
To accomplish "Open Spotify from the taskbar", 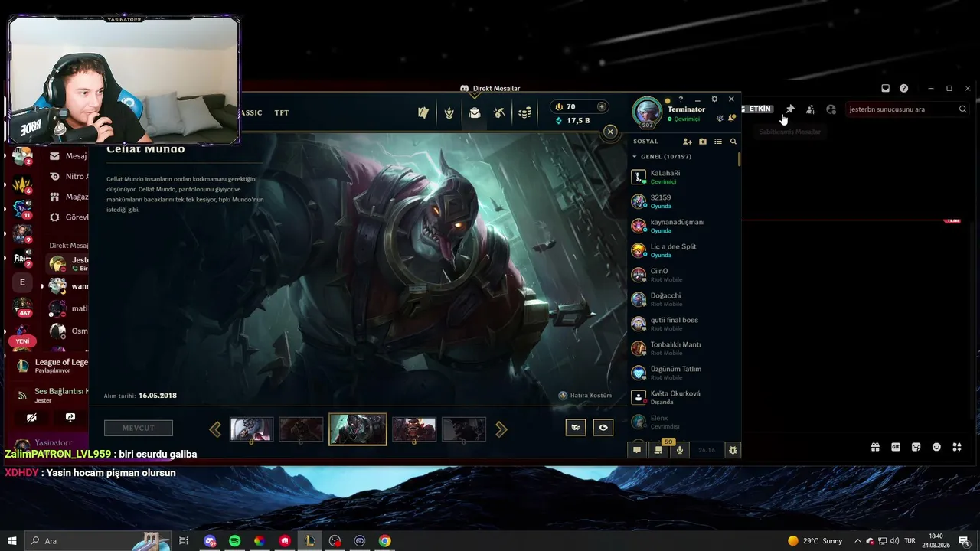I will point(235,541).
